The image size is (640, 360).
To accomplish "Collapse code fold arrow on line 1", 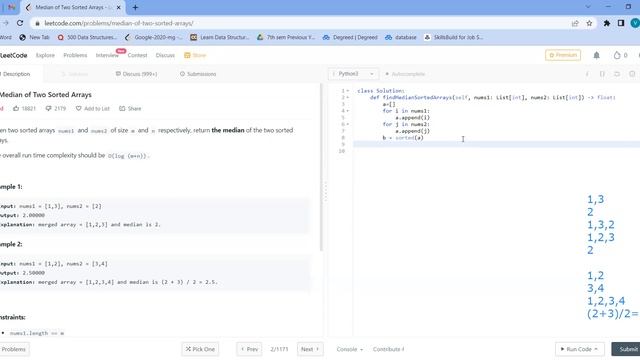I will (348, 91).
